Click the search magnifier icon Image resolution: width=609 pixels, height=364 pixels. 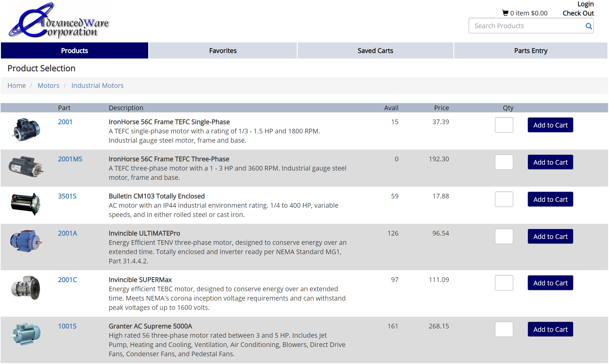pyautogui.click(x=589, y=26)
